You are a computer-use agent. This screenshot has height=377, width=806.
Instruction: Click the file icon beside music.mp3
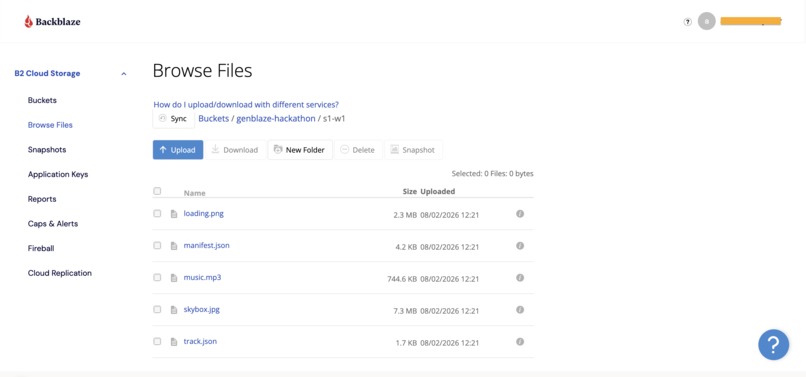[x=174, y=278]
